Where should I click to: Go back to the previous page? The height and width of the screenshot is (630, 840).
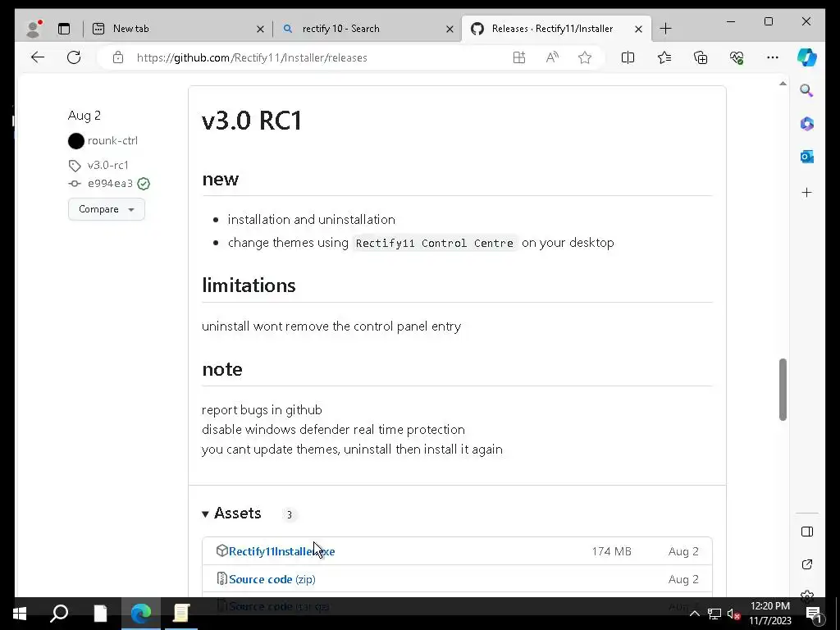[x=38, y=57]
